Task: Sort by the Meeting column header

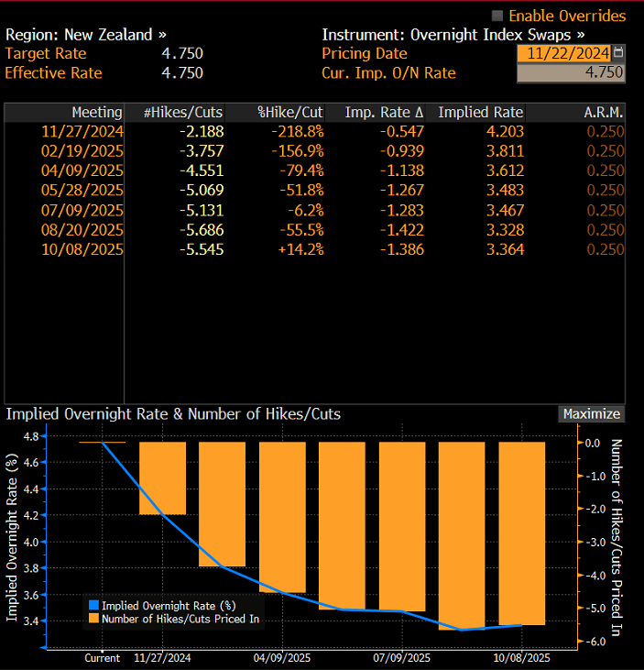Action: [x=64, y=113]
